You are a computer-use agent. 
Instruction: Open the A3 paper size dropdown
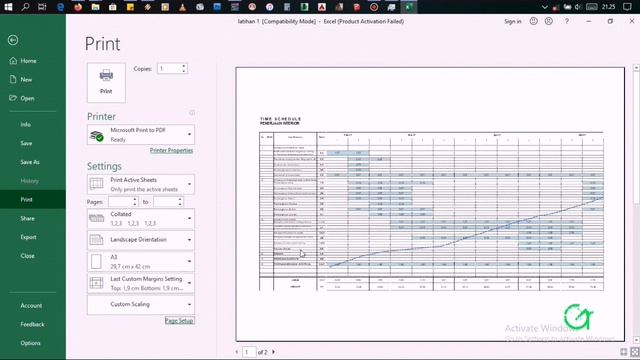tap(141, 261)
